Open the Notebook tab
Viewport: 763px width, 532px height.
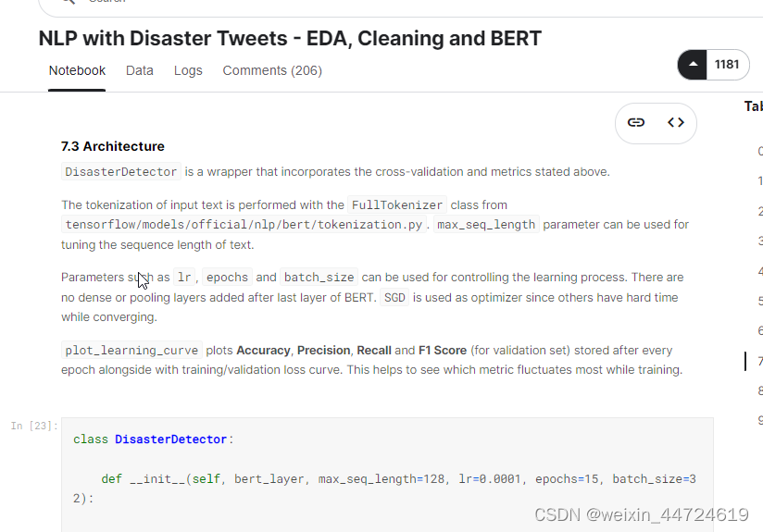[77, 70]
